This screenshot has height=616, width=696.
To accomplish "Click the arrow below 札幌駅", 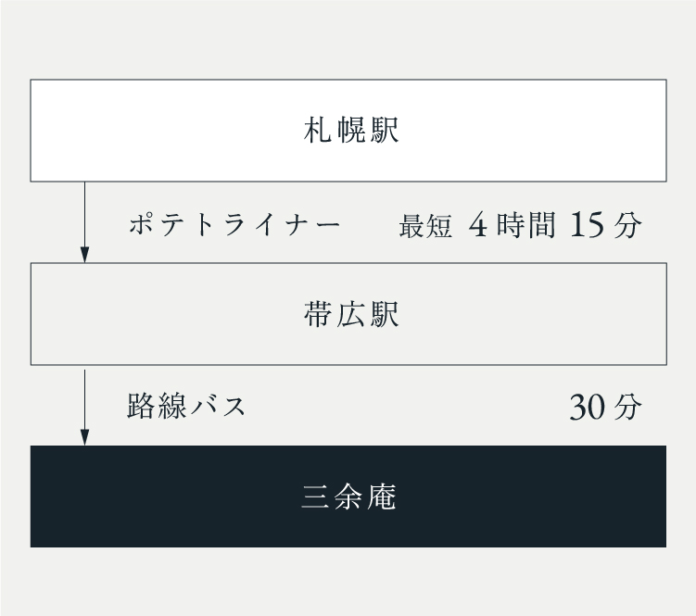I will click(x=84, y=222).
